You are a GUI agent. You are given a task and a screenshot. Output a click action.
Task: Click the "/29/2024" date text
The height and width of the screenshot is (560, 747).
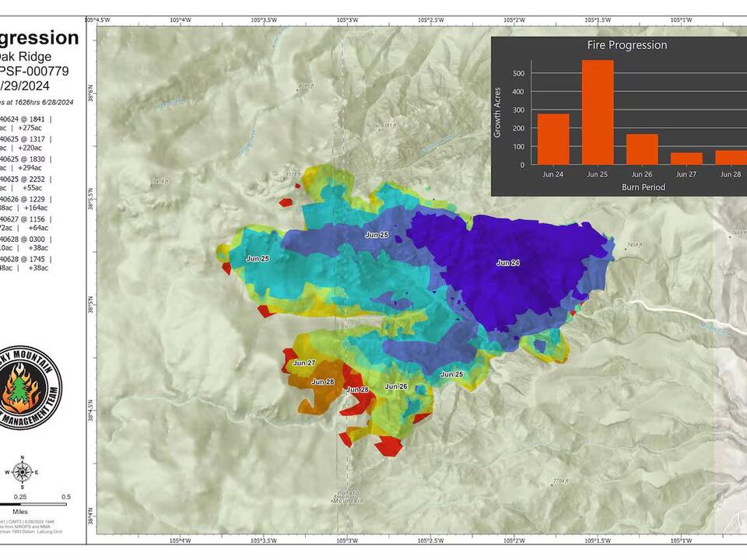24,86
